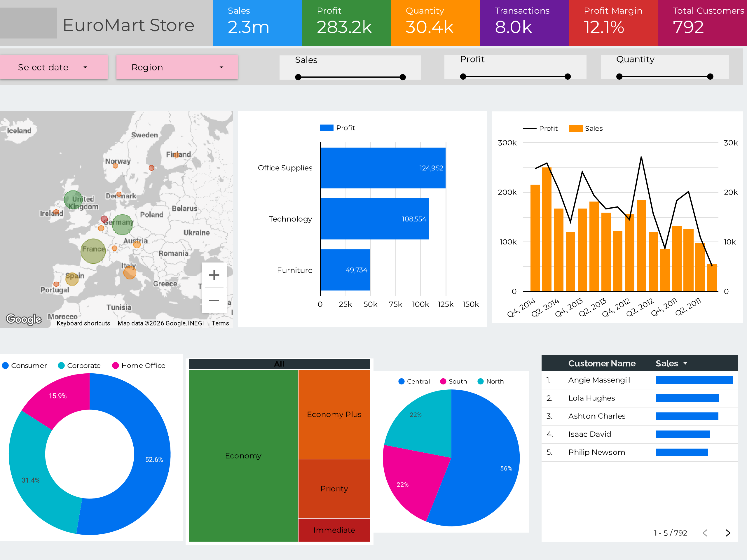747x560 pixels.
Task: Toggle the Central legend entry
Action: [x=414, y=381]
